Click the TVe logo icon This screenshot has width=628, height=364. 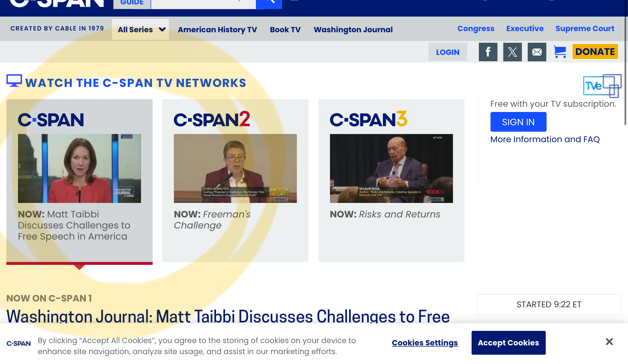[x=602, y=86]
